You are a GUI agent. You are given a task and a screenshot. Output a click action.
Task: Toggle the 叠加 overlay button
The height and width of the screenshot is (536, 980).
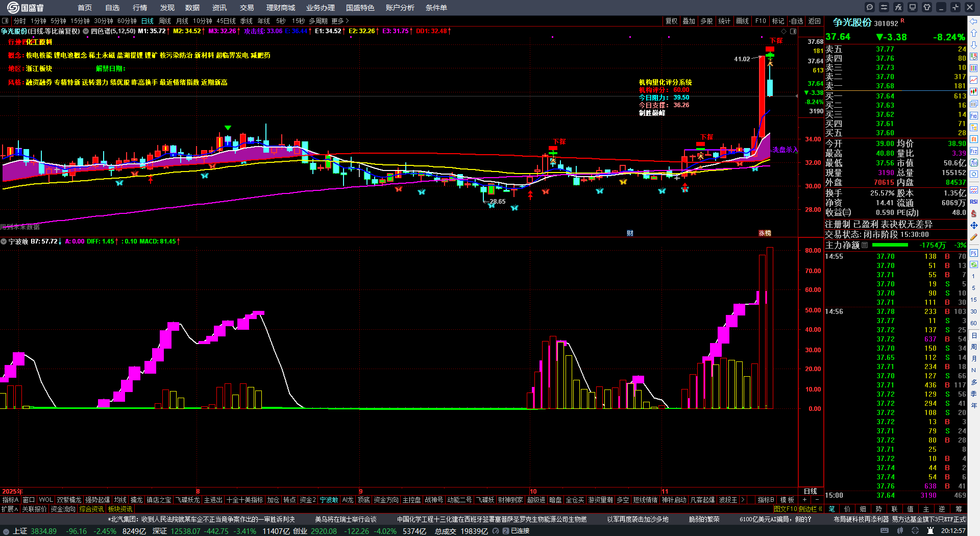(x=689, y=21)
